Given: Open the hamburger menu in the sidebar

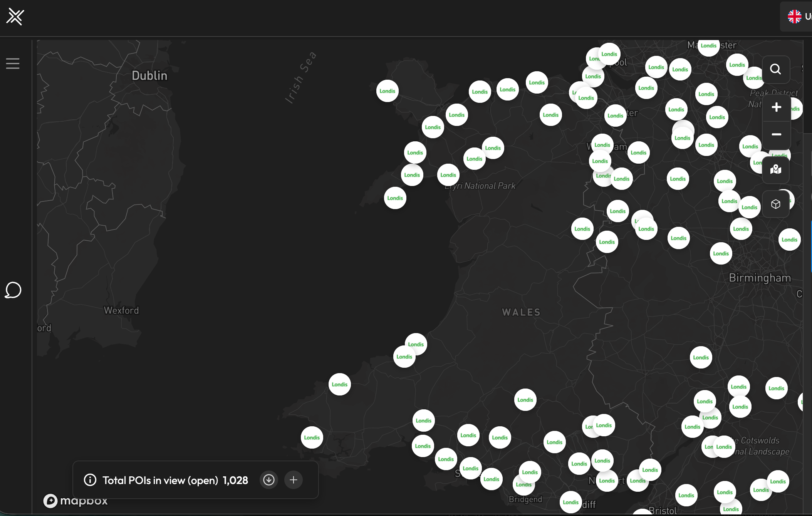Looking at the screenshot, I should pos(13,64).
